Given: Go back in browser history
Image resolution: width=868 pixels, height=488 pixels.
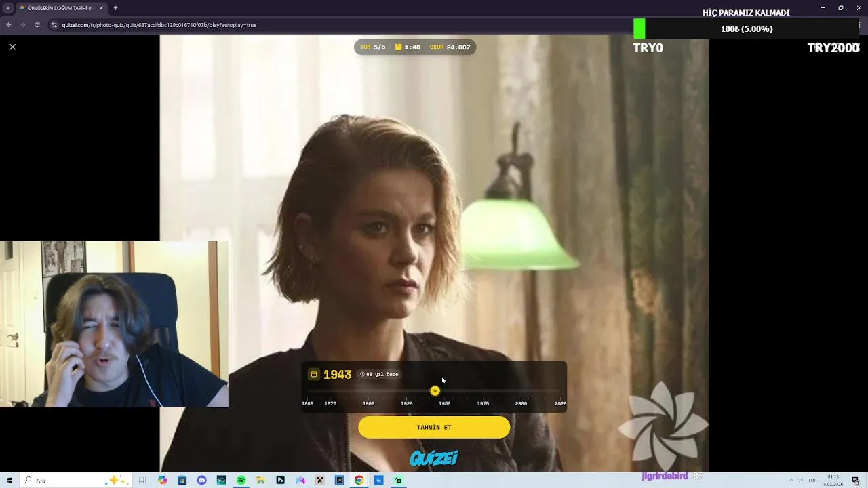Looking at the screenshot, I should pyautogui.click(x=9, y=25).
